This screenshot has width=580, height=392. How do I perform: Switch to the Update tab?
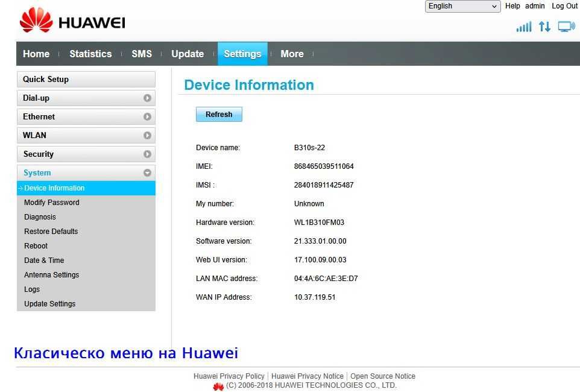(188, 54)
